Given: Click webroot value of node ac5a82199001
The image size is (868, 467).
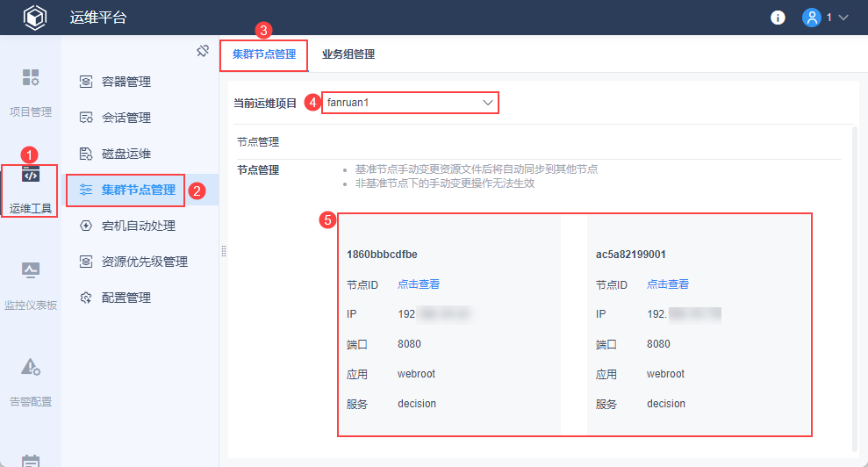Looking at the screenshot, I should (665, 374).
